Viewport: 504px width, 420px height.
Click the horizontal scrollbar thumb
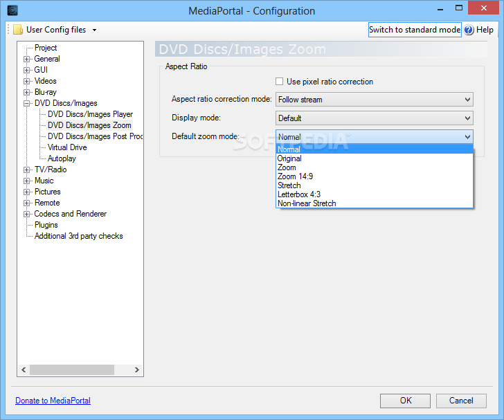72,370
